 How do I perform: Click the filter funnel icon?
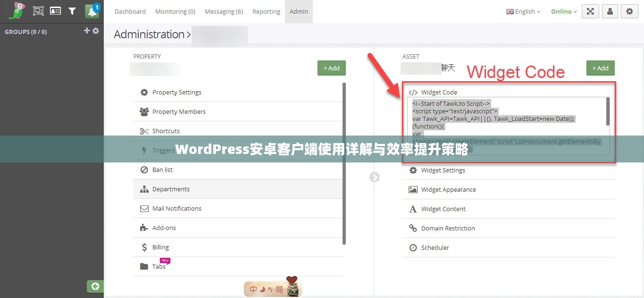pyautogui.click(x=72, y=11)
